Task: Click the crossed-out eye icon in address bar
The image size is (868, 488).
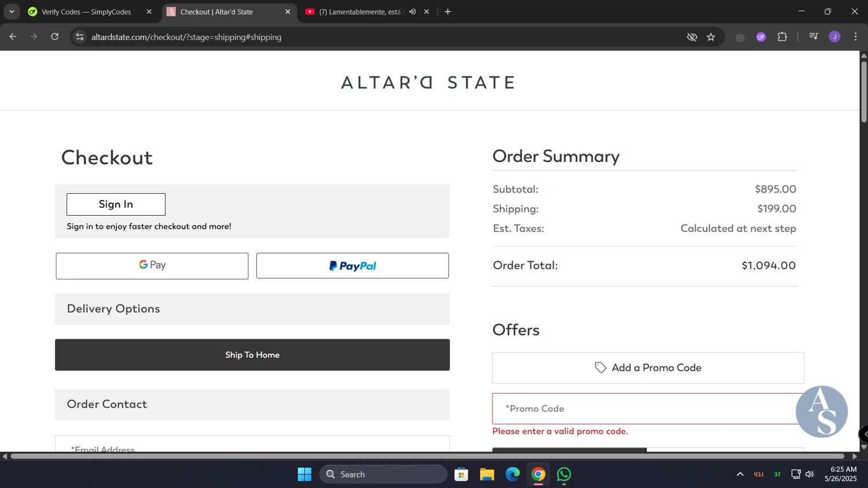Action: tap(692, 37)
